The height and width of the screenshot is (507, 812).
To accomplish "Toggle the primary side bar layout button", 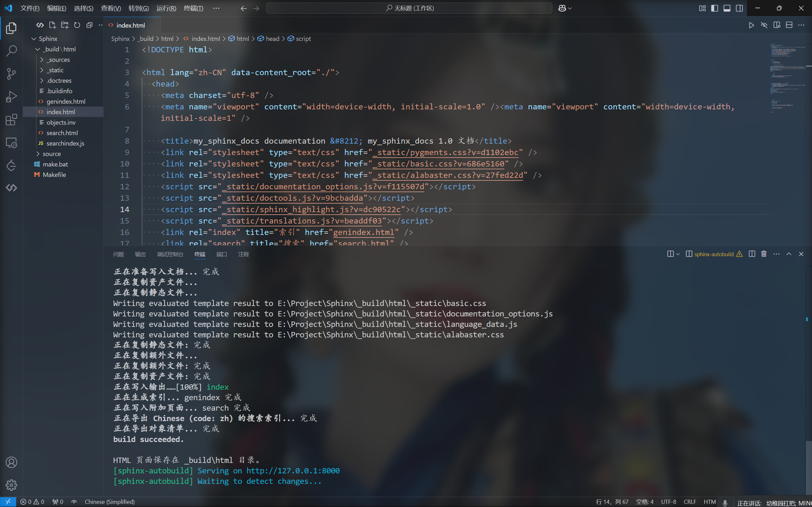I will [x=714, y=8].
